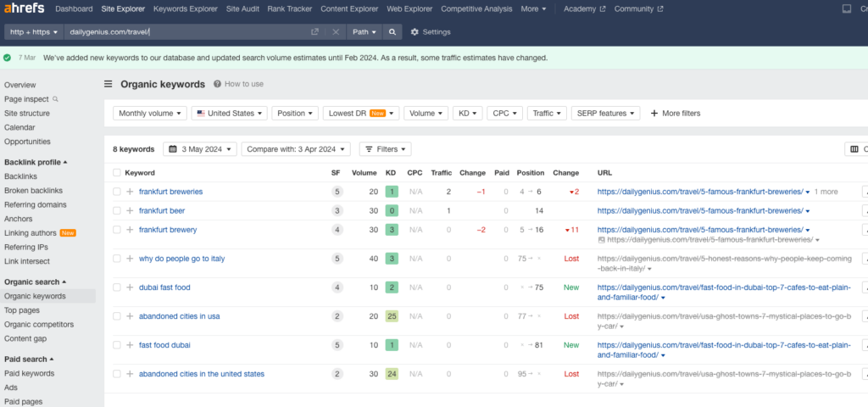Viewport: 868px width, 407px height.
Task: Open the Monthly volume dropdown
Action: pyautogui.click(x=149, y=113)
